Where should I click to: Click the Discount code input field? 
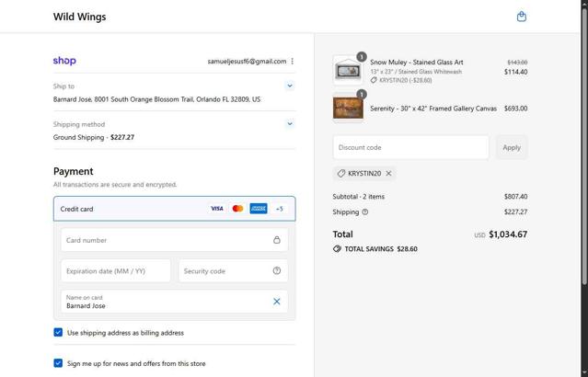tap(411, 147)
